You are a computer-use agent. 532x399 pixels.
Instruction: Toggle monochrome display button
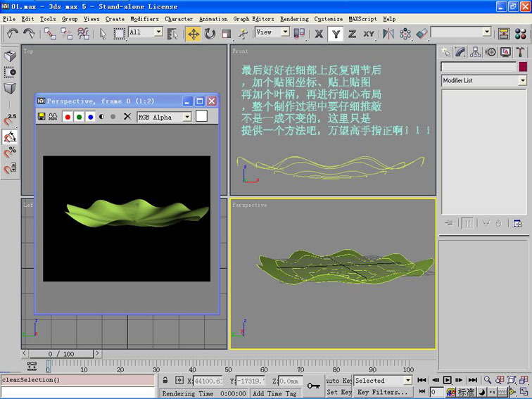click(x=113, y=117)
